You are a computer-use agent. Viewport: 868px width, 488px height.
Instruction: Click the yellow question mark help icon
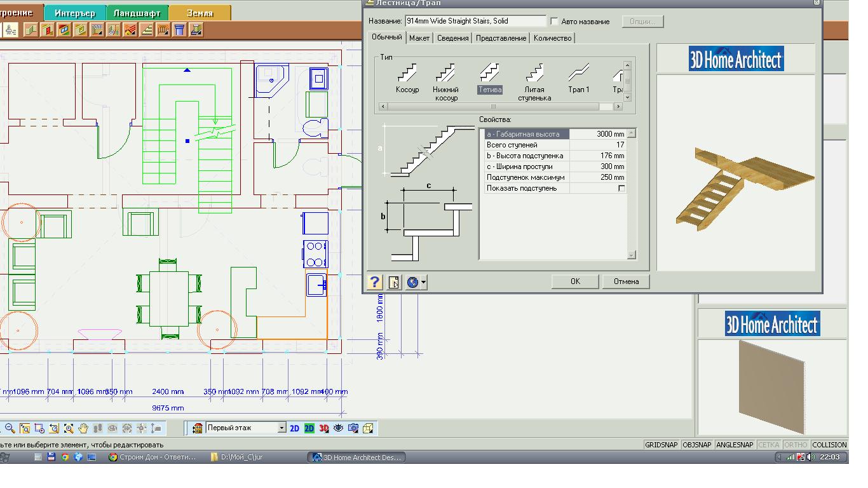(x=375, y=282)
